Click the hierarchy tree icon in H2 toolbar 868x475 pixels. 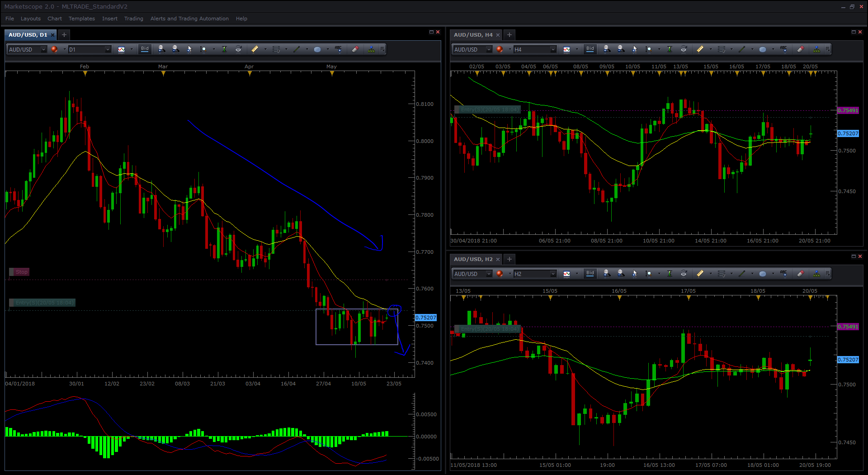pos(816,274)
